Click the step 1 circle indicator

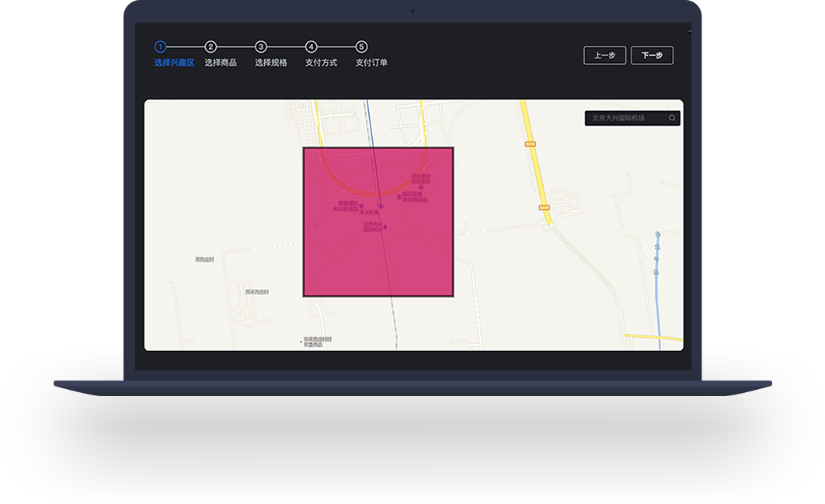[160, 47]
